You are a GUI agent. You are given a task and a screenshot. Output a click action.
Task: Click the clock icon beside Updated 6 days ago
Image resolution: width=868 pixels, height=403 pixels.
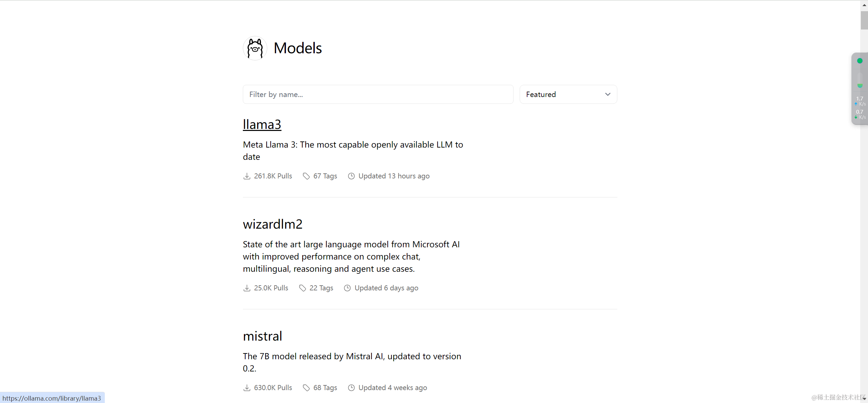(x=347, y=288)
